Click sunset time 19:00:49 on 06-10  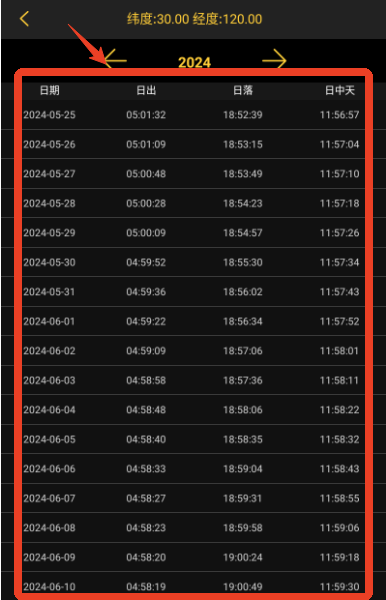pos(243,587)
